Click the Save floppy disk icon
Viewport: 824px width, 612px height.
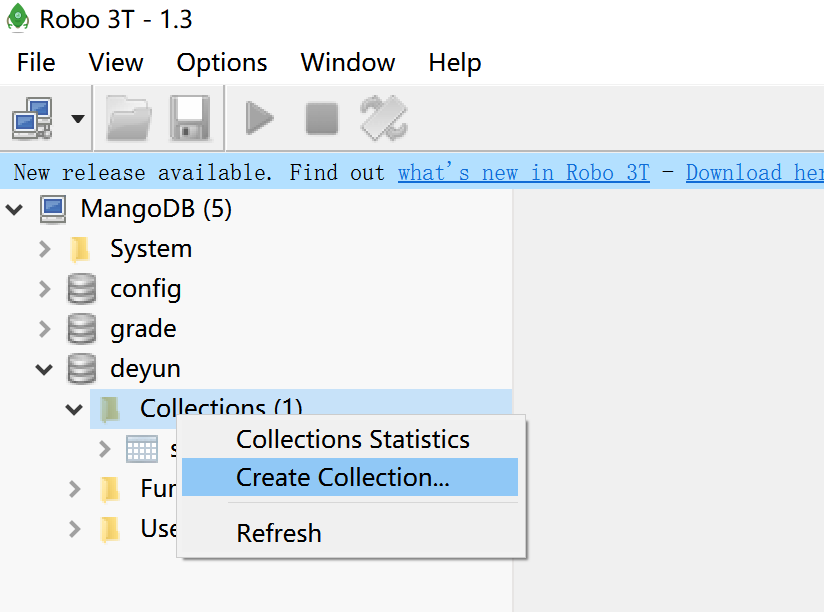coord(190,118)
